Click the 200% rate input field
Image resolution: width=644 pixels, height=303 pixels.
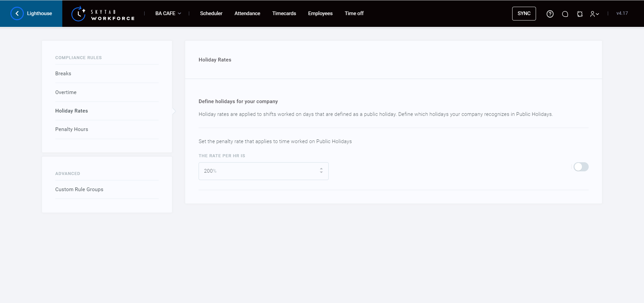tap(258, 171)
